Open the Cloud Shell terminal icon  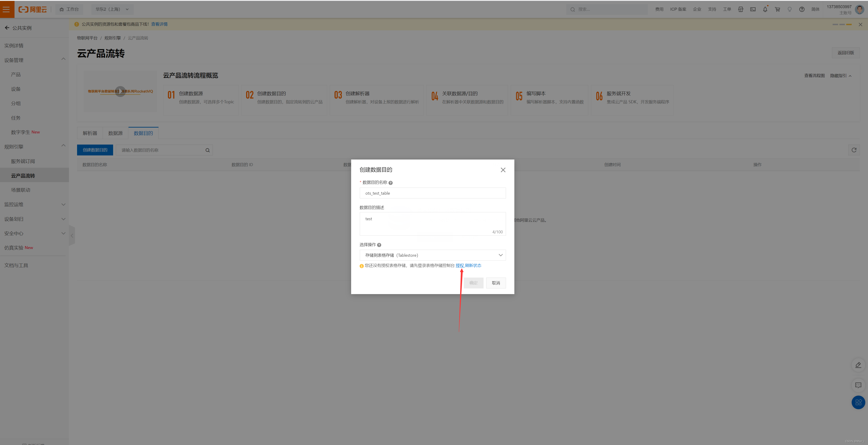(x=753, y=10)
